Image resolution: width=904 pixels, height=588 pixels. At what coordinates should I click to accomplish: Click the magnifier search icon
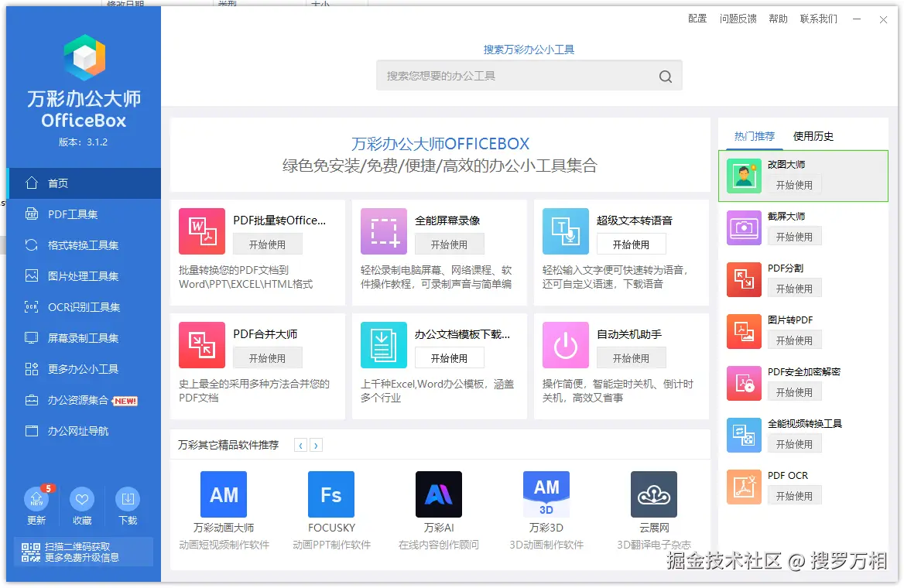tap(666, 76)
